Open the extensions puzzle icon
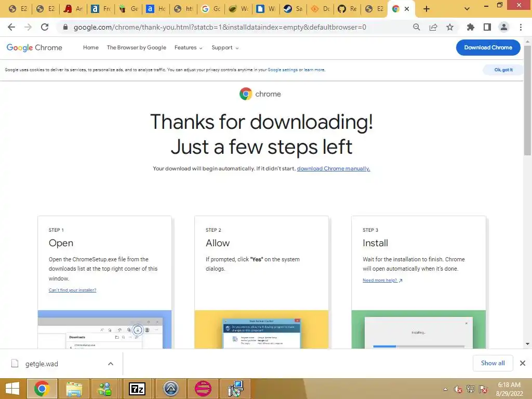This screenshot has width=532, height=399. pos(470,27)
